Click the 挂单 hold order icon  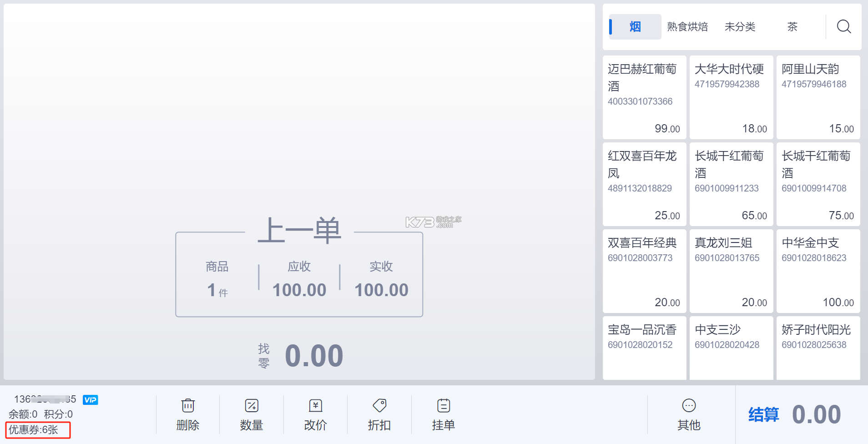pos(444,405)
